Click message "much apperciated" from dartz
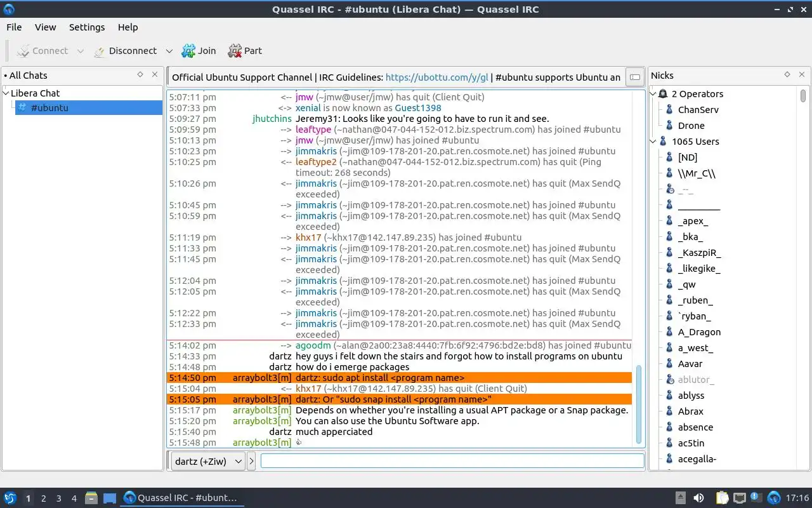This screenshot has height=508, width=812. [x=334, y=432]
